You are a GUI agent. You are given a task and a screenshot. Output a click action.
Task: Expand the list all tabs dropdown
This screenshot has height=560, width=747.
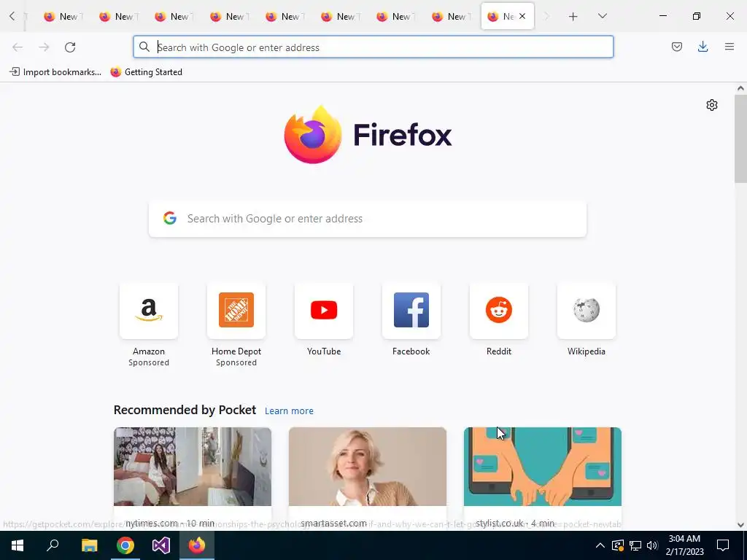point(602,16)
